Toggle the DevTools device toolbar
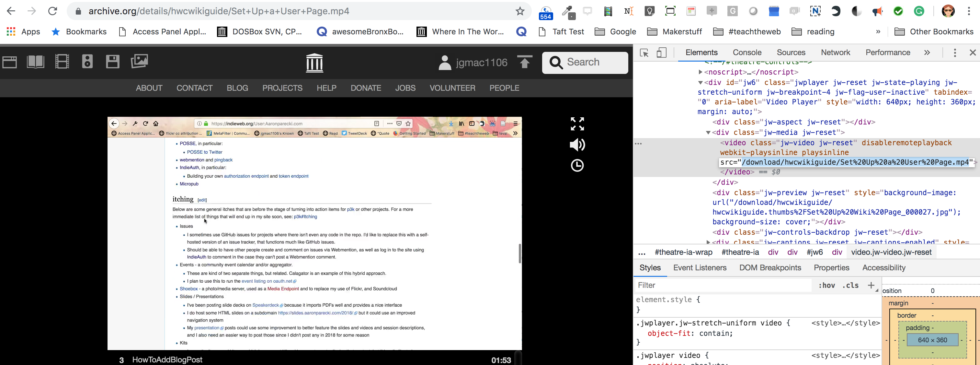Viewport: 980px width, 365px height. pos(662,53)
